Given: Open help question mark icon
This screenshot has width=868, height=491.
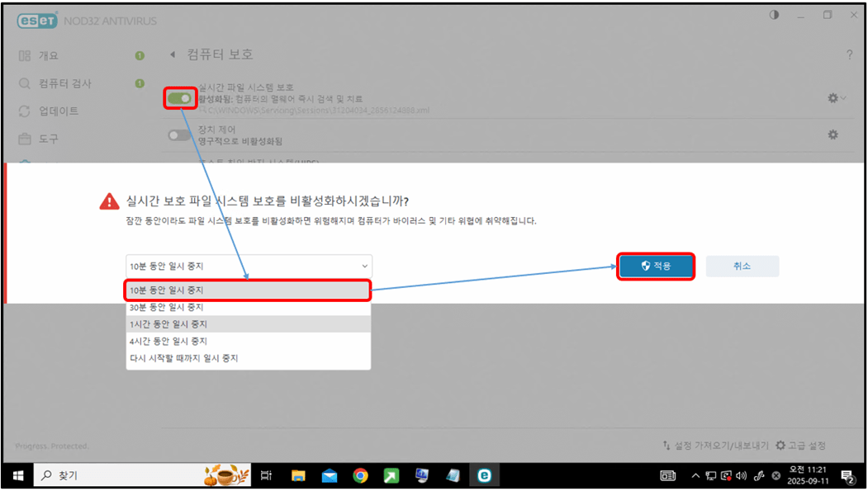Looking at the screenshot, I should coord(849,54).
